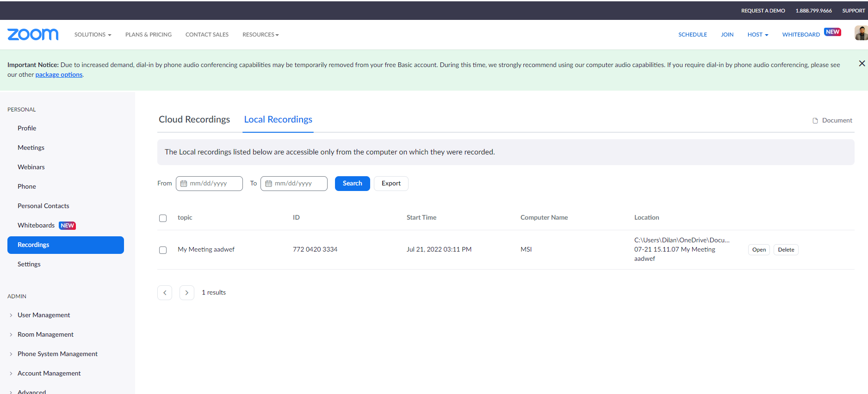Screen dimensions: 868x394
Task: Click the 1 results text
Action: coord(214,293)
